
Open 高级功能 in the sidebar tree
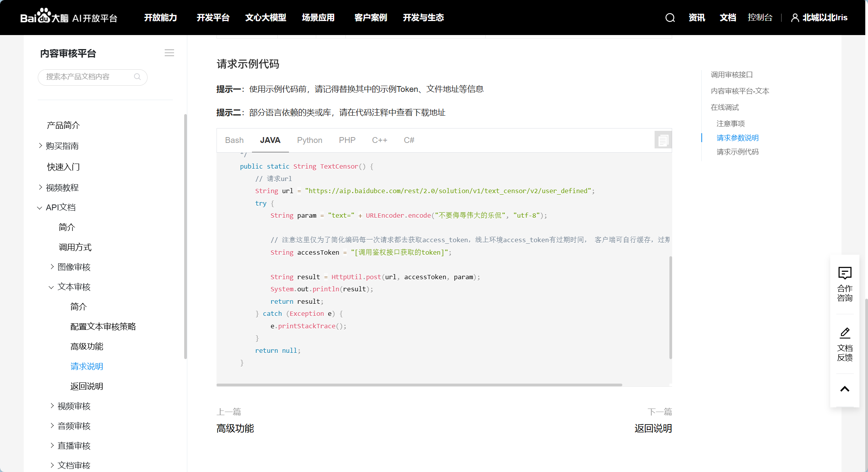87,347
